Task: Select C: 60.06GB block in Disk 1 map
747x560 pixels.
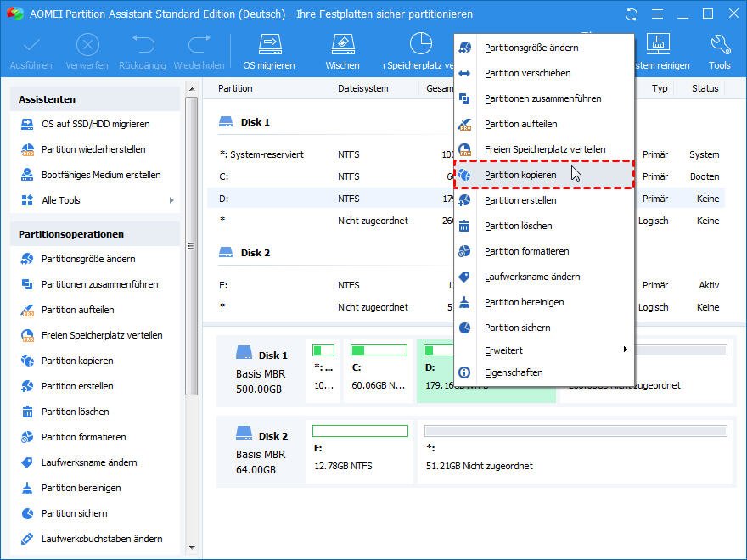Action: pos(379,372)
